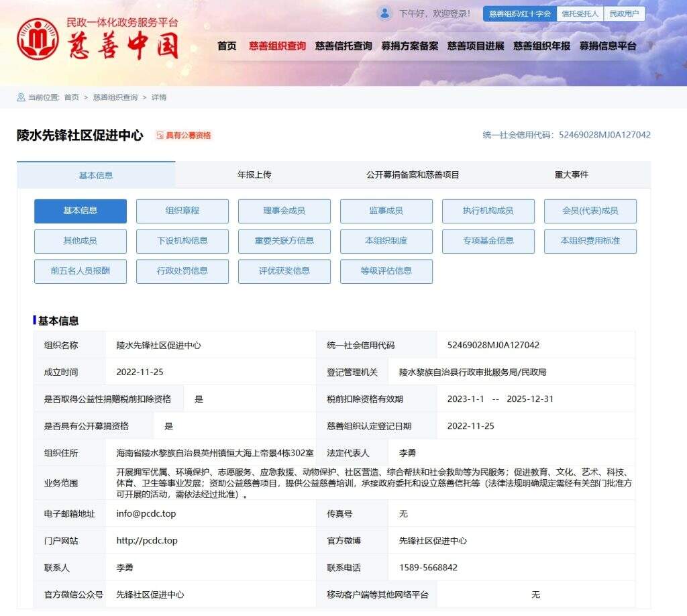This screenshot has height=616, width=687.
Task: Click 首页 in the breadcrumb
Action: (71, 97)
